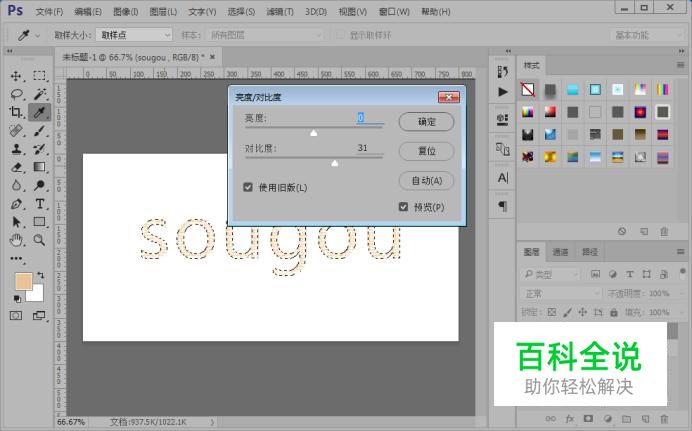This screenshot has width=692, height=431.
Task: Open the layer blend mode 正常 dropdown
Action: tap(561, 293)
